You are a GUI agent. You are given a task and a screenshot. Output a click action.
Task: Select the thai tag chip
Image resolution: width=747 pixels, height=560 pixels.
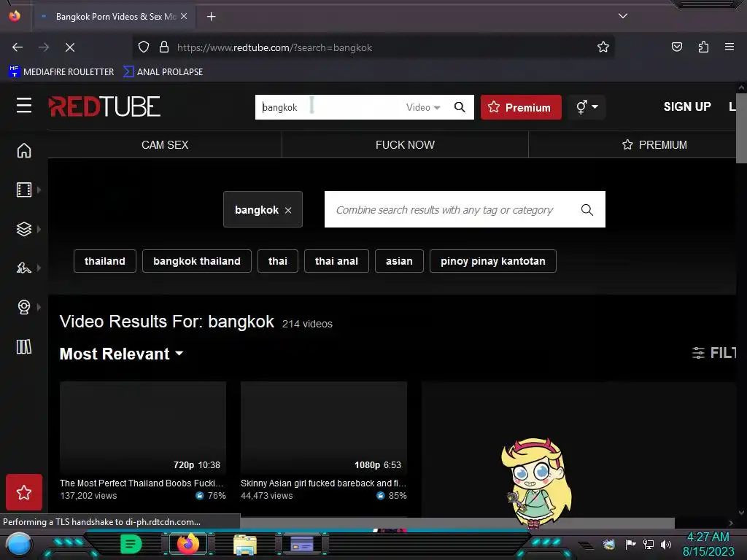[x=278, y=261]
